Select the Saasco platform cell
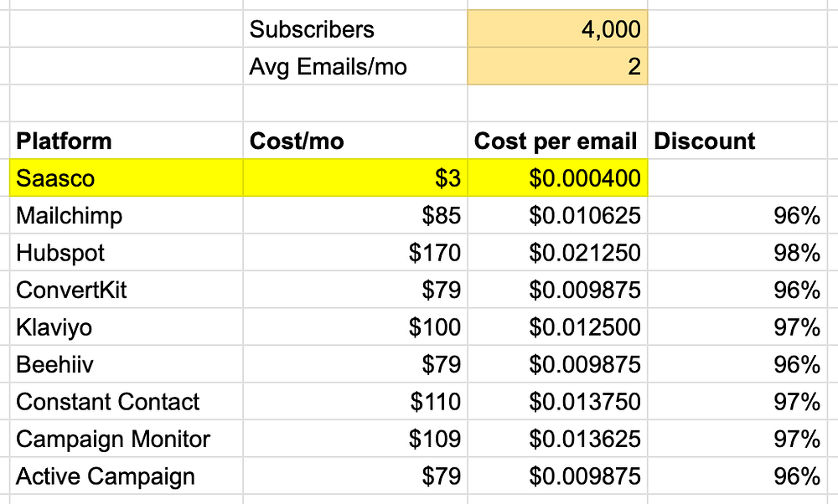Screen dimensions: 838x504 pyautogui.click(x=127, y=177)
